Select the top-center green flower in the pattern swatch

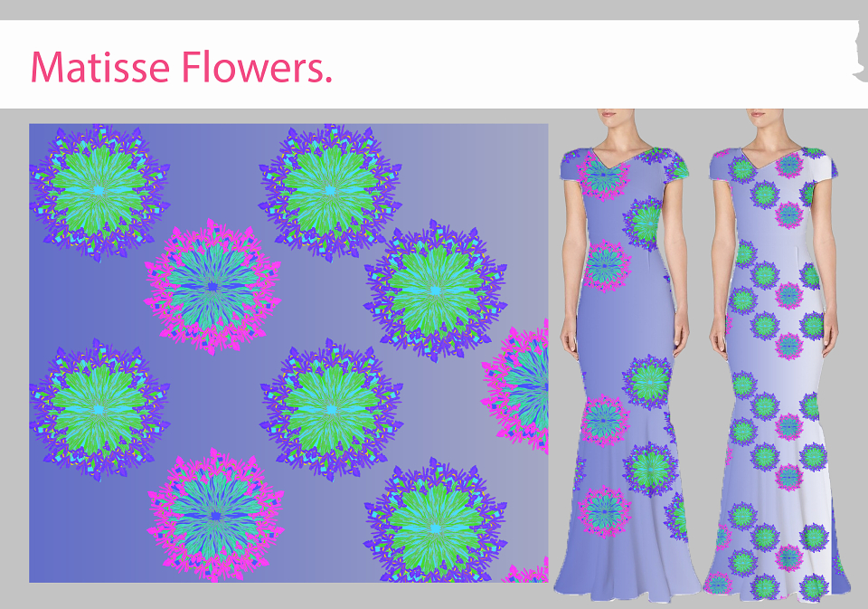[331, 192]
